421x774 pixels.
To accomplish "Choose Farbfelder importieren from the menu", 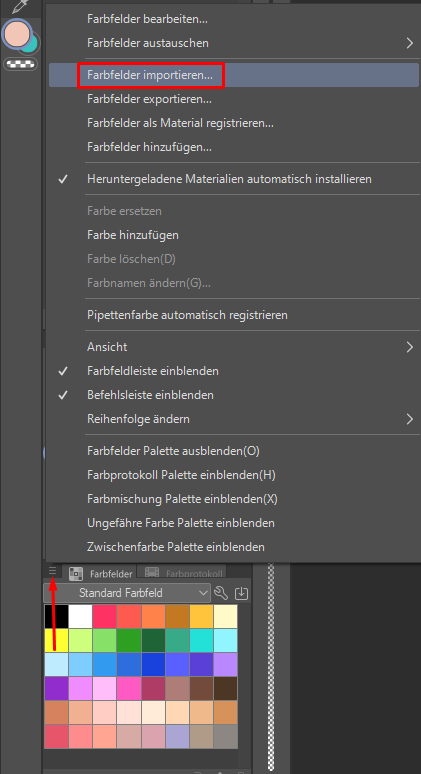I will (x=234, y=75).
